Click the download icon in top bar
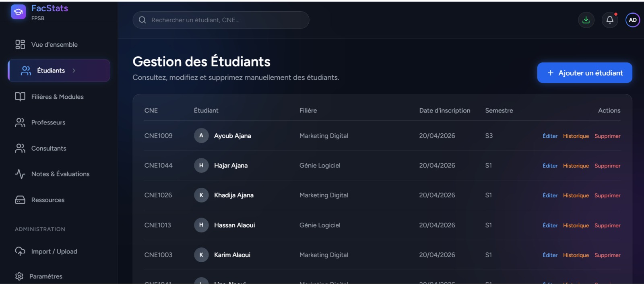 (x=586, y=20)
